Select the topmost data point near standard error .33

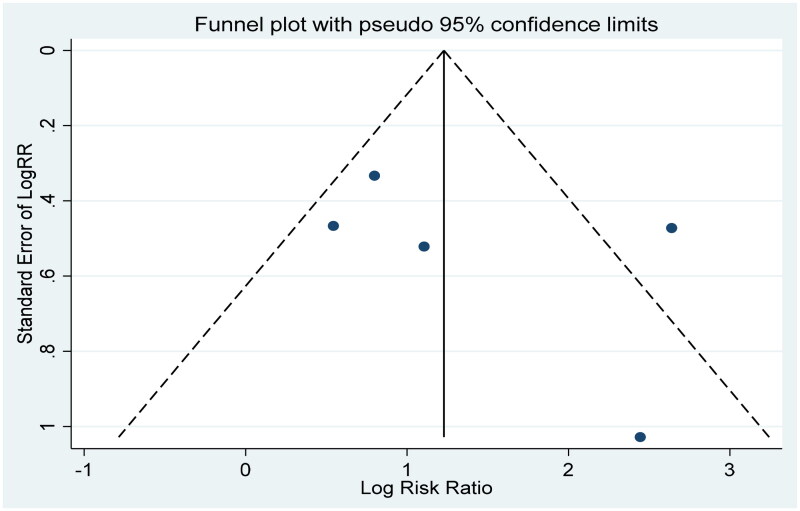(374, 176)
